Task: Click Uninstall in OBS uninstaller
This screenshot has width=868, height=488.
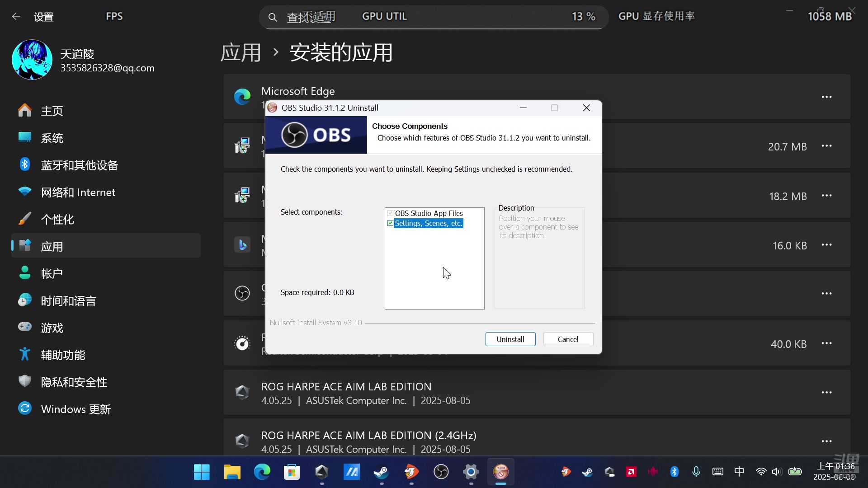Action: pyautogui.click(x=510, y=339)
